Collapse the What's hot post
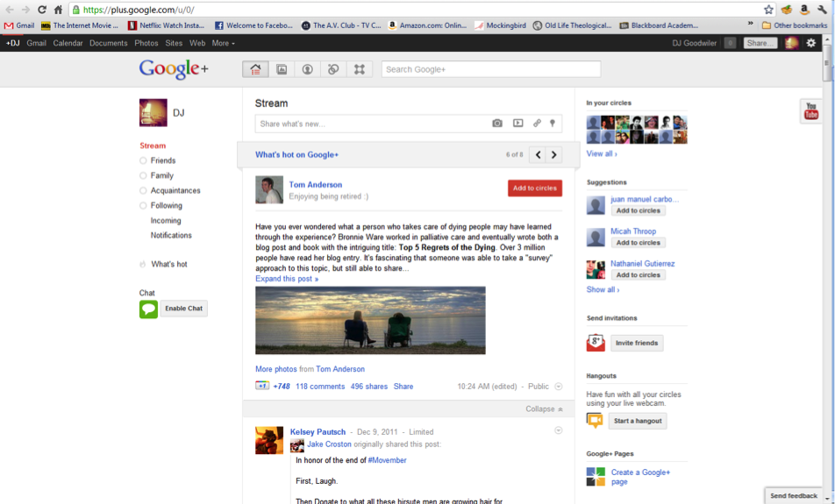Image resolution: width=835 pixels, height=504 pixels. pos(544,408)
